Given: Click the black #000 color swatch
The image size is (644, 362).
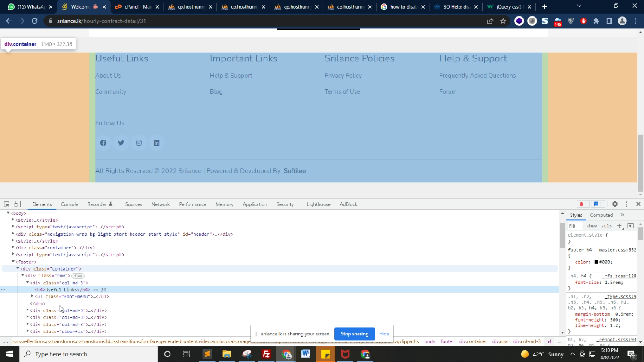Looking at the screenshot, I should click(x=596, y=262).
